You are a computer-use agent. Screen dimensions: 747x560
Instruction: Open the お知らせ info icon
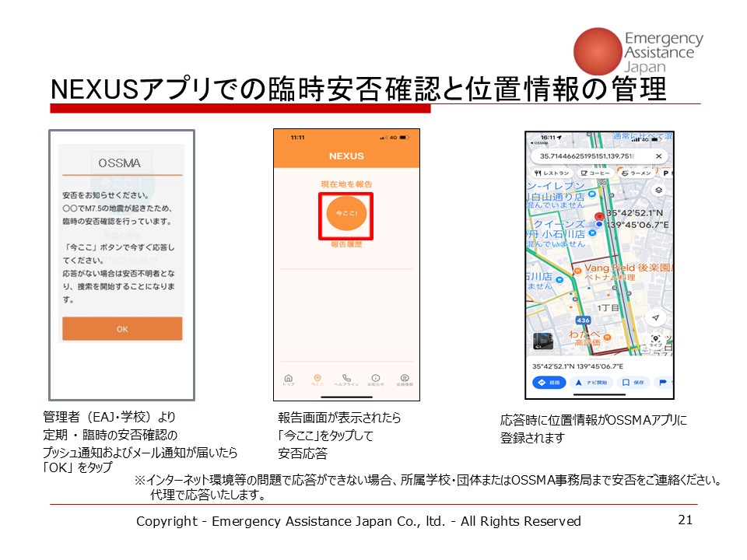pyautogui.click(x=376, y=378)
